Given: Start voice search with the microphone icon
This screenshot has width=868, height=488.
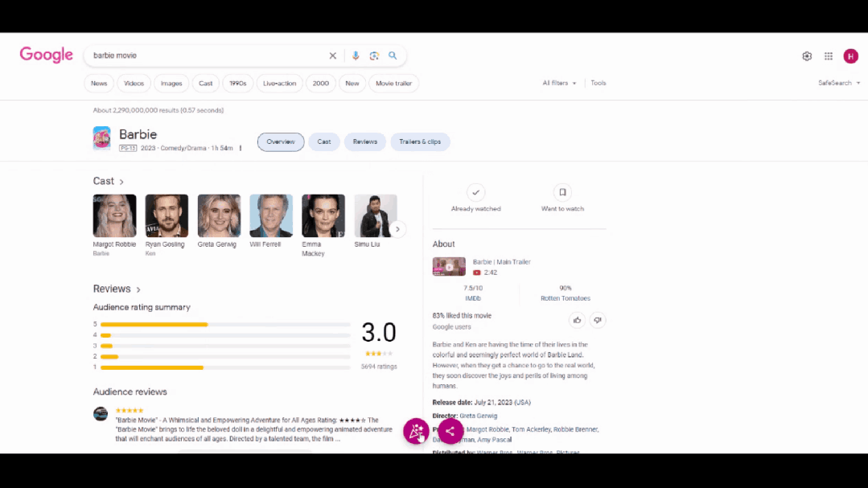Looking at the screenshot, I should pyautogui.click(x=356, y=56).
